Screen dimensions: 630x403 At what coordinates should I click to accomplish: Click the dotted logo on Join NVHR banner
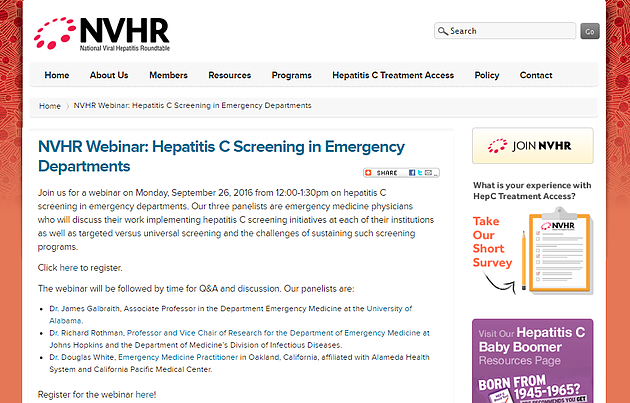pos(498,146)
